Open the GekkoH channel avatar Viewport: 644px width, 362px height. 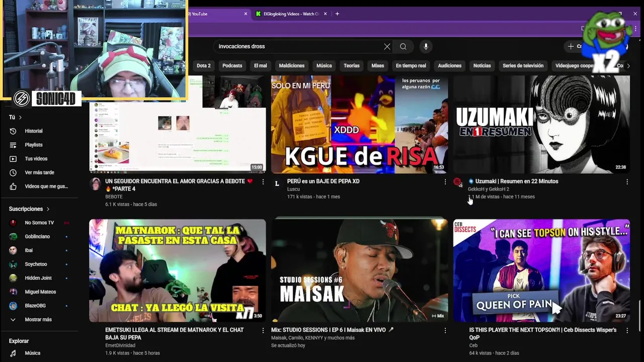458,183
